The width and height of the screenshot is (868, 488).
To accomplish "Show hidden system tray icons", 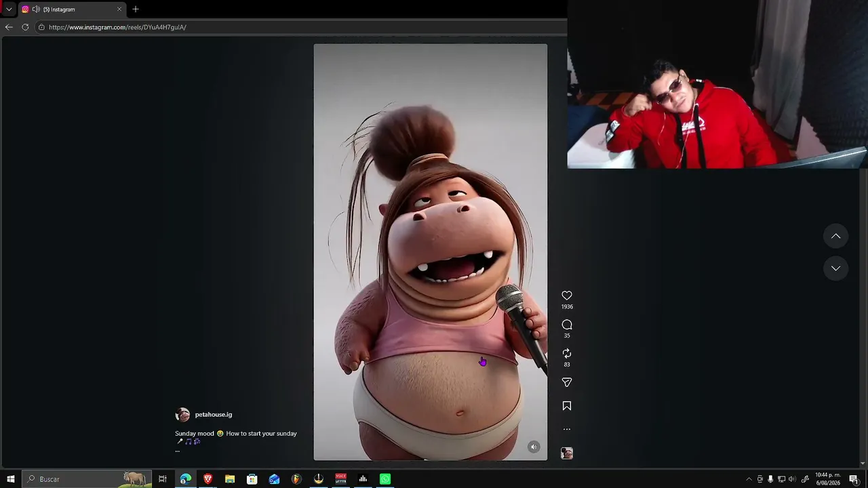I will coord(749,479).
